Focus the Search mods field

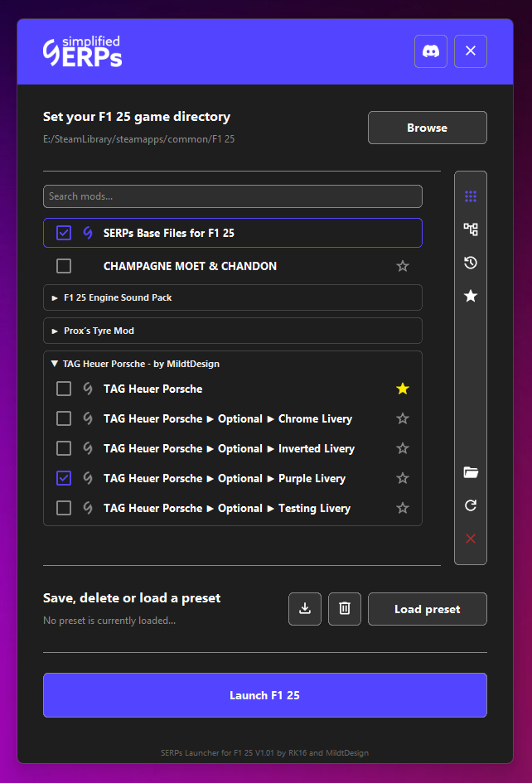click(x=233, y=196)
